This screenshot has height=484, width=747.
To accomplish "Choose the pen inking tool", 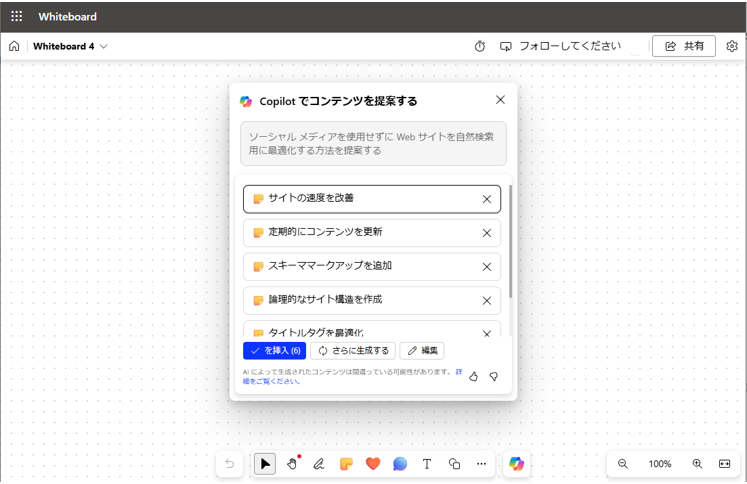I will click(x=319, y=464).
